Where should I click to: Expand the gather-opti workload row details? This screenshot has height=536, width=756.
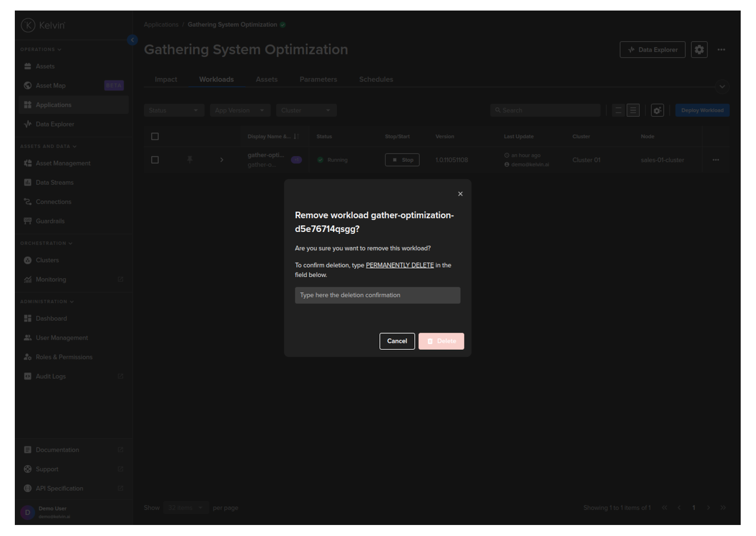pyautogui.click(x=222, y=160)
